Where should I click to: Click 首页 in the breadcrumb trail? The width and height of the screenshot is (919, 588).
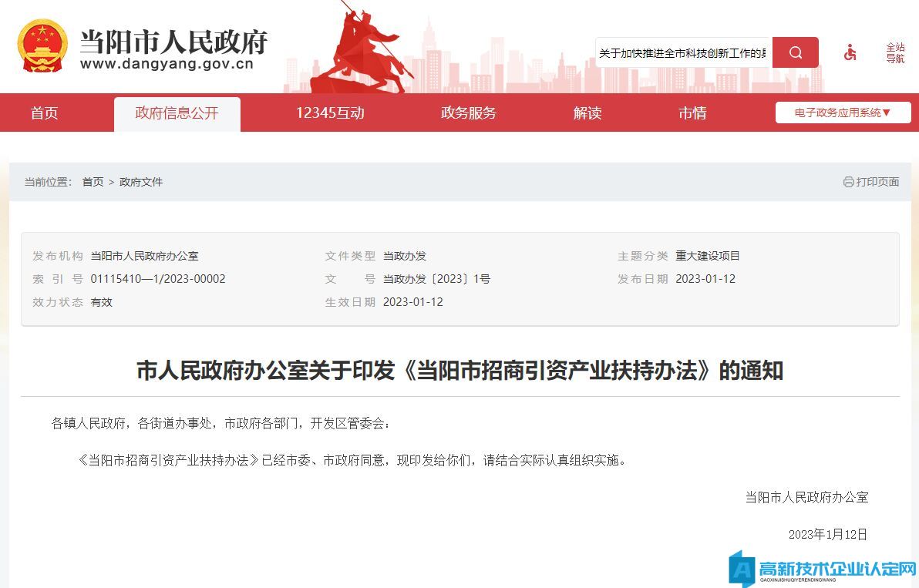click(93, 182)
